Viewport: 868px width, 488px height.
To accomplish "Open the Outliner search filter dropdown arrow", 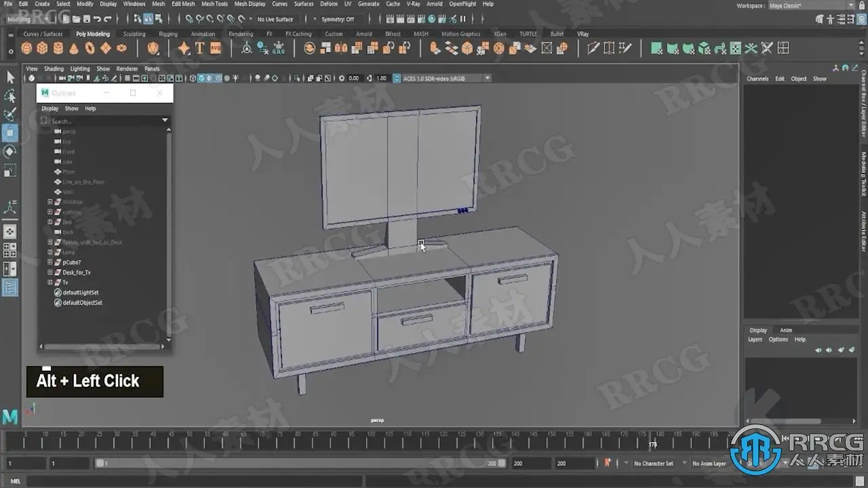I will 164,121.
